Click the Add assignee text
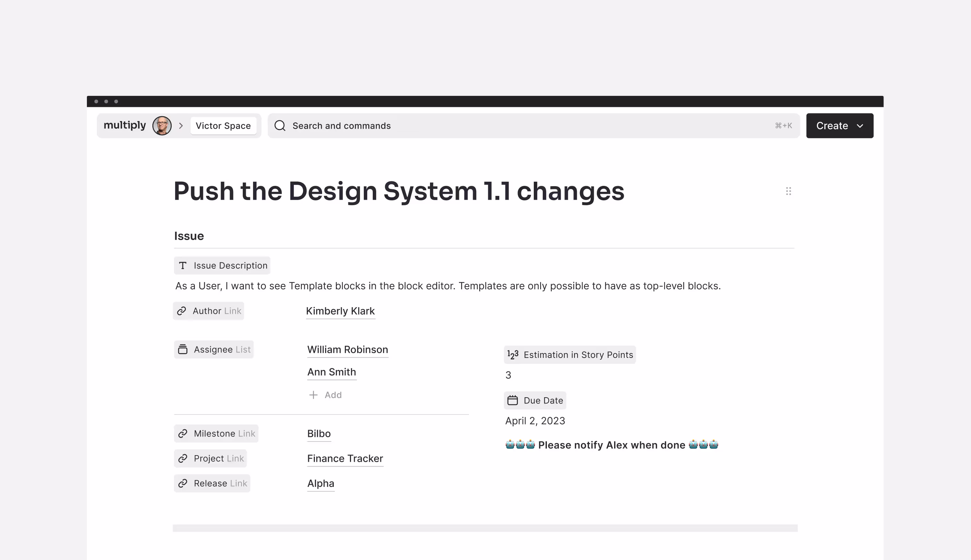Viewport: 971px width, 560px height. click(333, 395)
